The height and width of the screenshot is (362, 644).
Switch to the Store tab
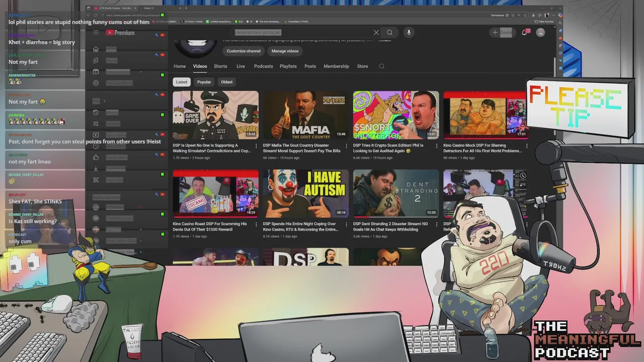362,66
